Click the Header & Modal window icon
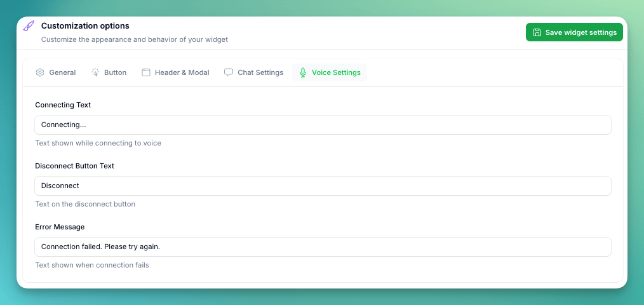 pos(146,73)
